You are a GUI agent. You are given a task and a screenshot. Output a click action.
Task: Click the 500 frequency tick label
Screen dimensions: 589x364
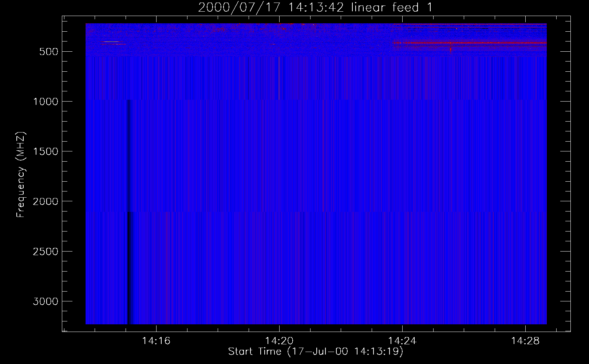click(49, 52)
